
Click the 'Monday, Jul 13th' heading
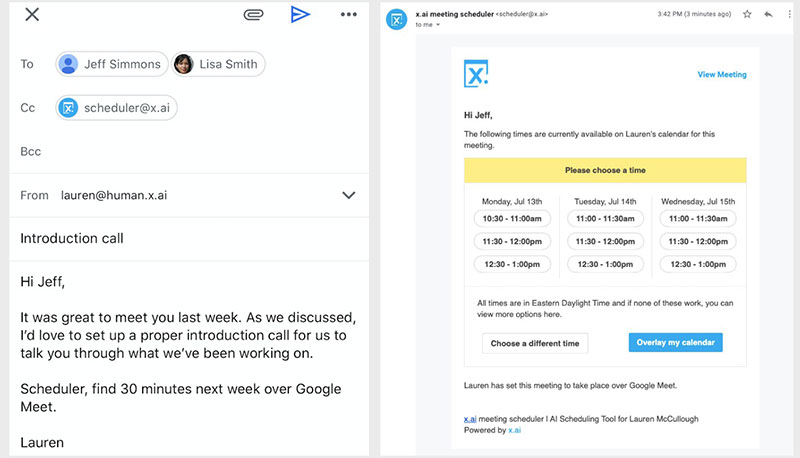(x=512, y=201)
